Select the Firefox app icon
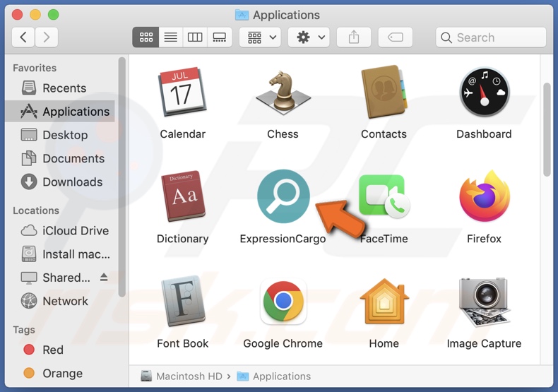The width and height of the screenshot is (558, 392). pyautogui.click(x=485, y=196)
